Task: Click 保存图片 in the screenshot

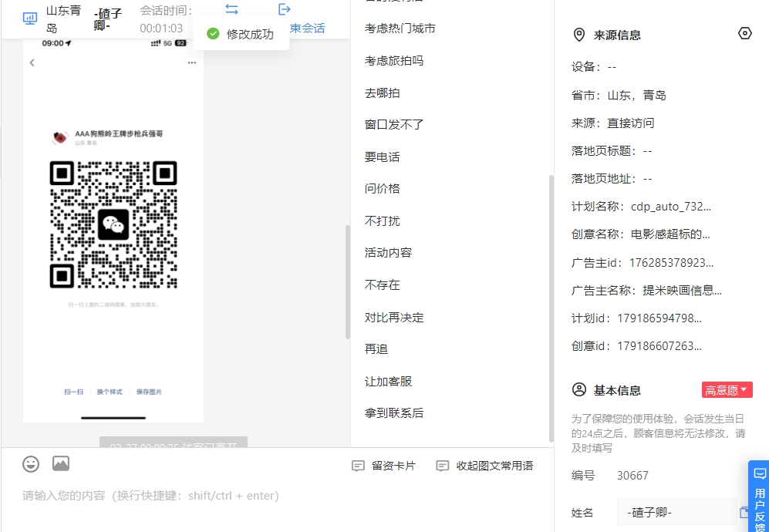Action: point(149,392)
